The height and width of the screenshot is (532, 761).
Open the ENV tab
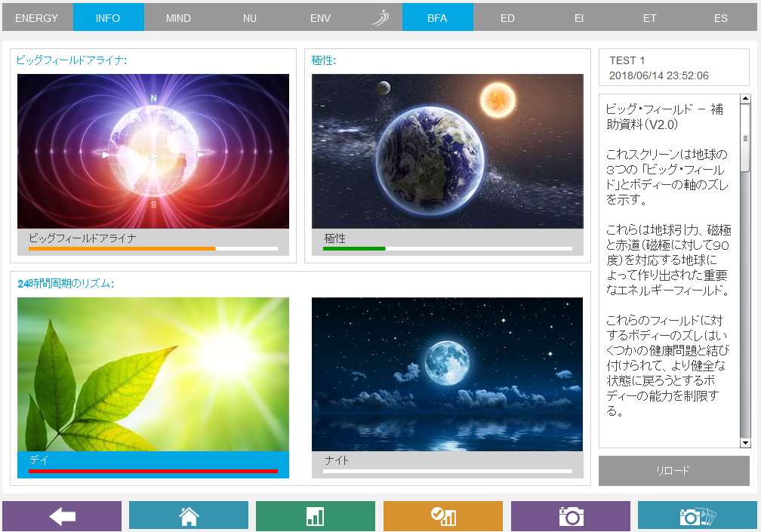coord(320,17)
